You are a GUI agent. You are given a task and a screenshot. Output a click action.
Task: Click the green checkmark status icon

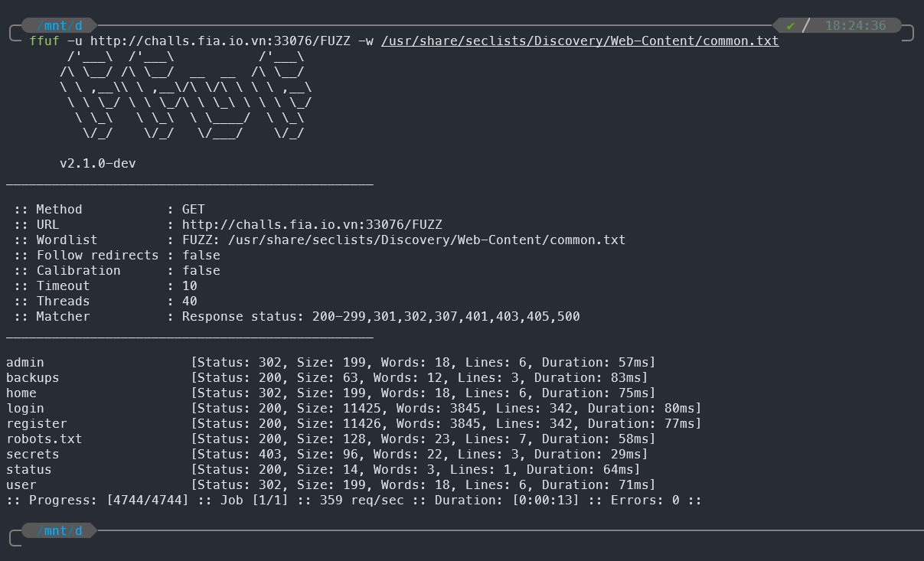pos(791,25)
